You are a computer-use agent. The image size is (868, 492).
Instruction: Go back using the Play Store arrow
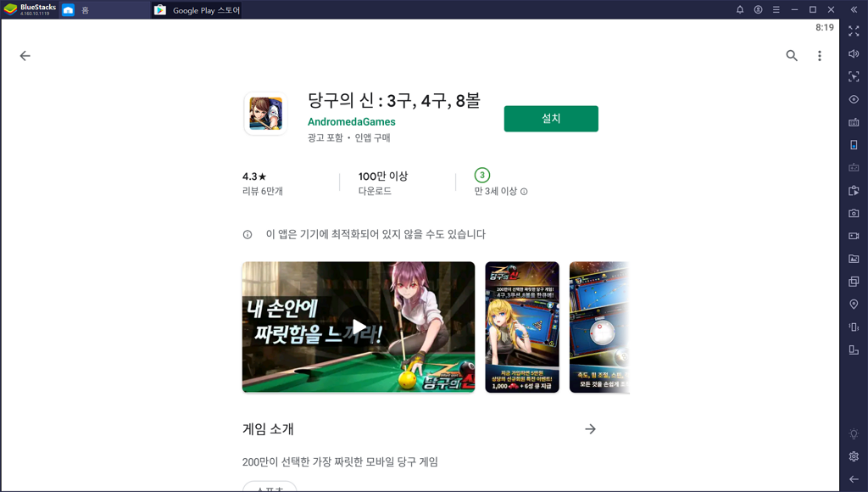pos(25,55)
